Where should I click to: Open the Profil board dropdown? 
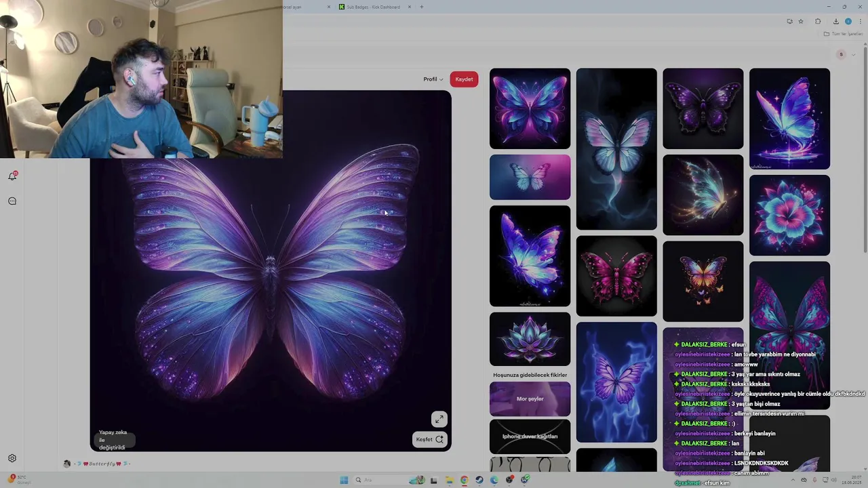click(x=433, y=79)
